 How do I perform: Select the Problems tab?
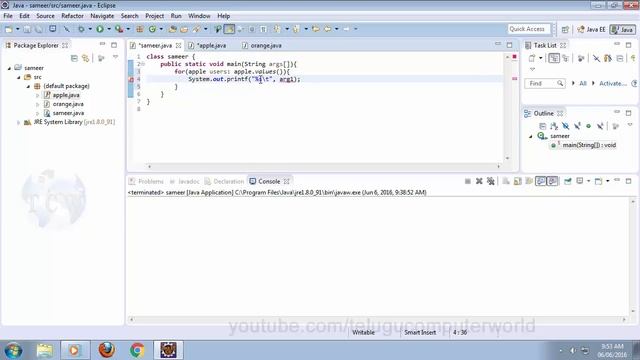(x=151, y=181)
